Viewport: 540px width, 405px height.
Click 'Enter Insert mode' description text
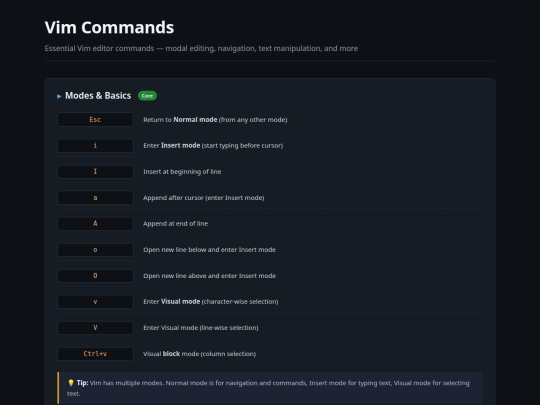(x=213, y=145)
